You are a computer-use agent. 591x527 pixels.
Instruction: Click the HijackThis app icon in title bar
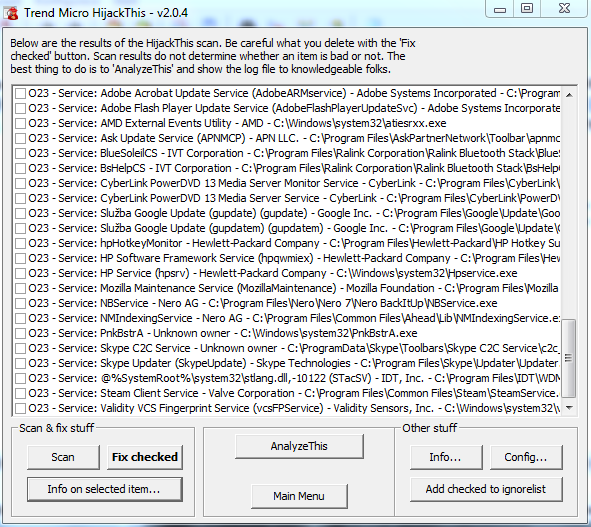(x=11, y=13)
